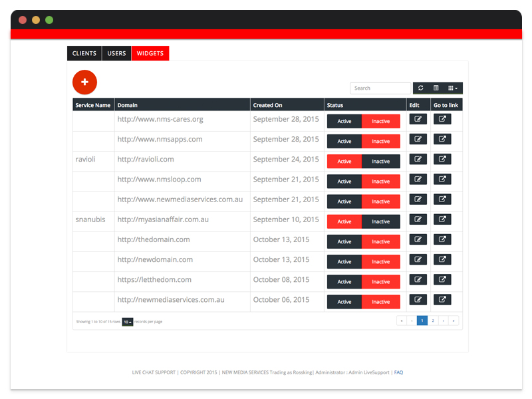Edit the newmediaservices.com.au bottom row widget

click(418, 300)
